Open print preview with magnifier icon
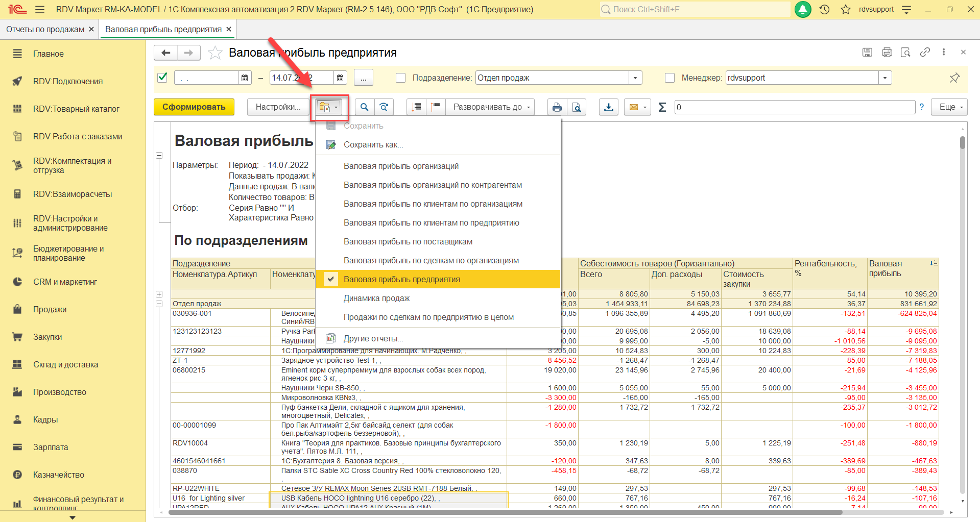The width and height of the screenshot is (980, 522). click(577, 107)
